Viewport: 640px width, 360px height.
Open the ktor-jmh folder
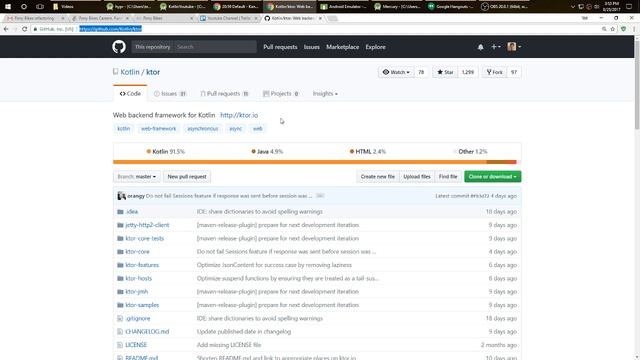(x=137, y=292)
